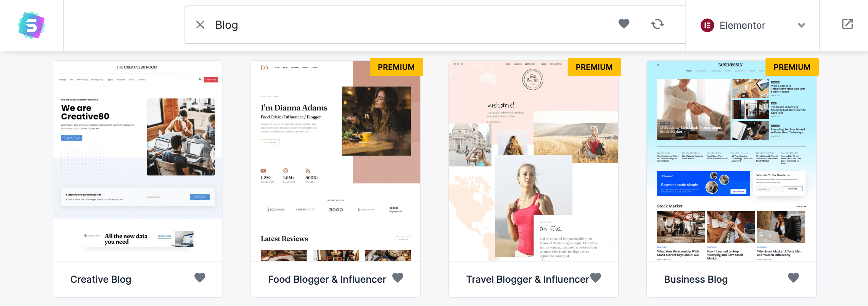Click the PREMIUM badge on Business Blog
The width and height of the screenshot is (868, 306).
coord(792,67)
